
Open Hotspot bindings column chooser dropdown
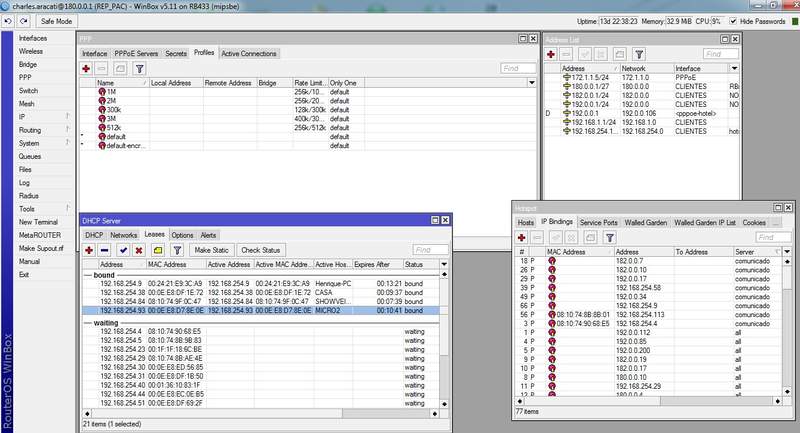pos(787,252)
